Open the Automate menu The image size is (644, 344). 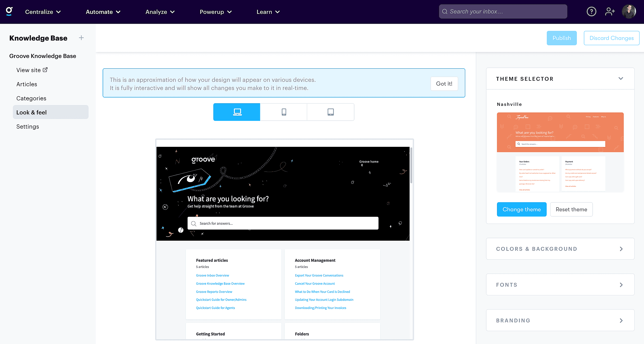point(103,12)
